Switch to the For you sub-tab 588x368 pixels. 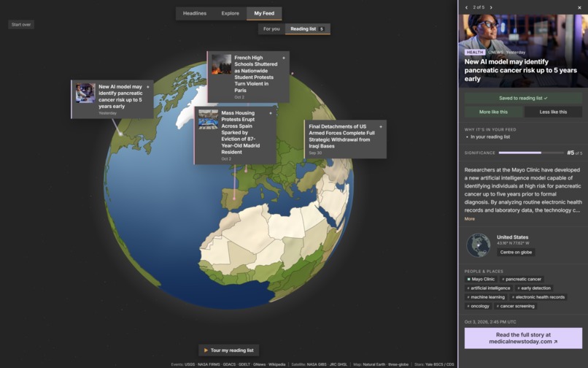271,29
